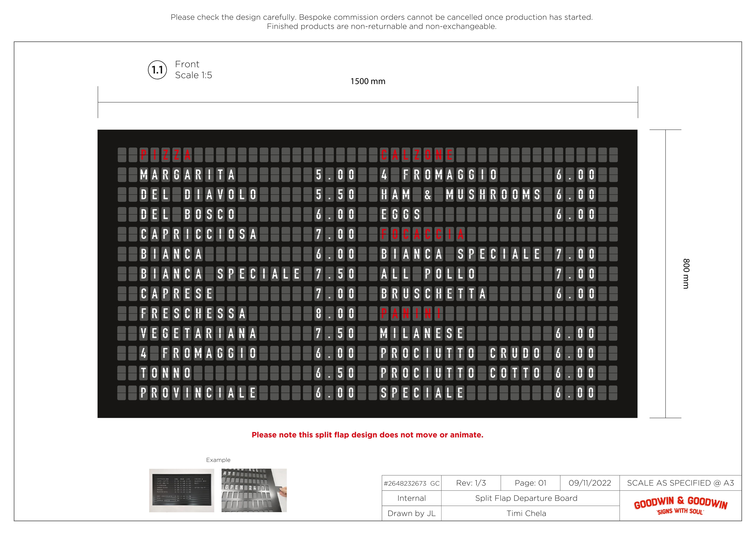Click the date 09/11/2022 cell

pos(590,483)
